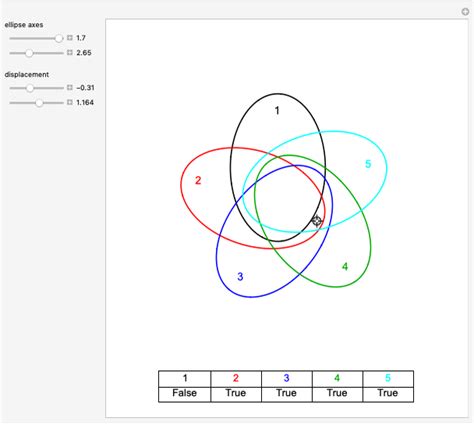Viewport: 474px width, 425px height.
Task: Click the first displacement slider thumb
Action: (30, 88)
